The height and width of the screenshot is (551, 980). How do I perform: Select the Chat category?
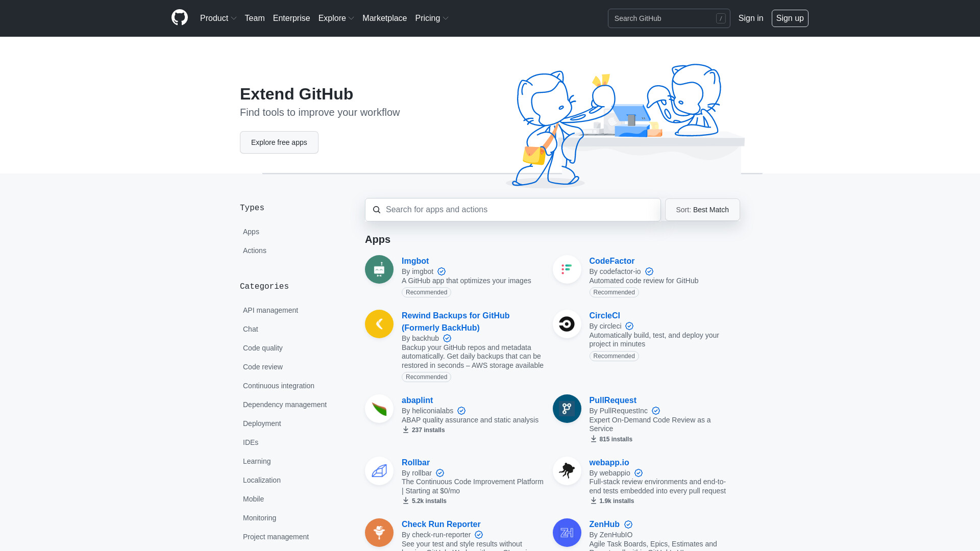click(251, 329)
